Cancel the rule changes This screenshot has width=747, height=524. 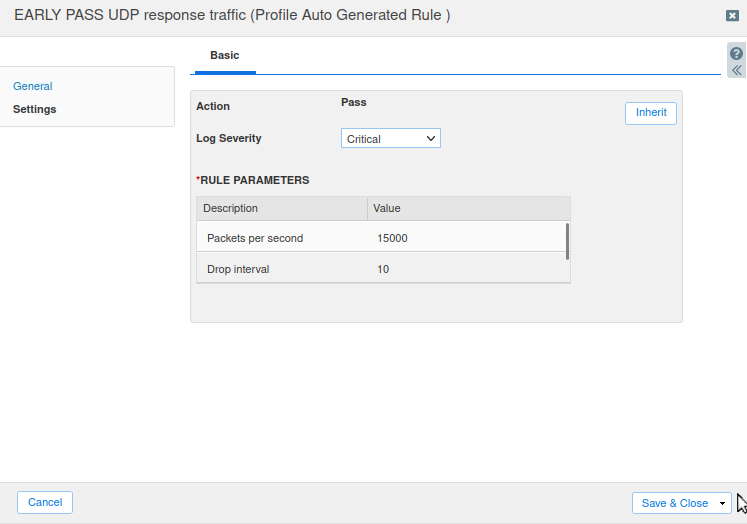pyautogui.click(x=45, y=502)
